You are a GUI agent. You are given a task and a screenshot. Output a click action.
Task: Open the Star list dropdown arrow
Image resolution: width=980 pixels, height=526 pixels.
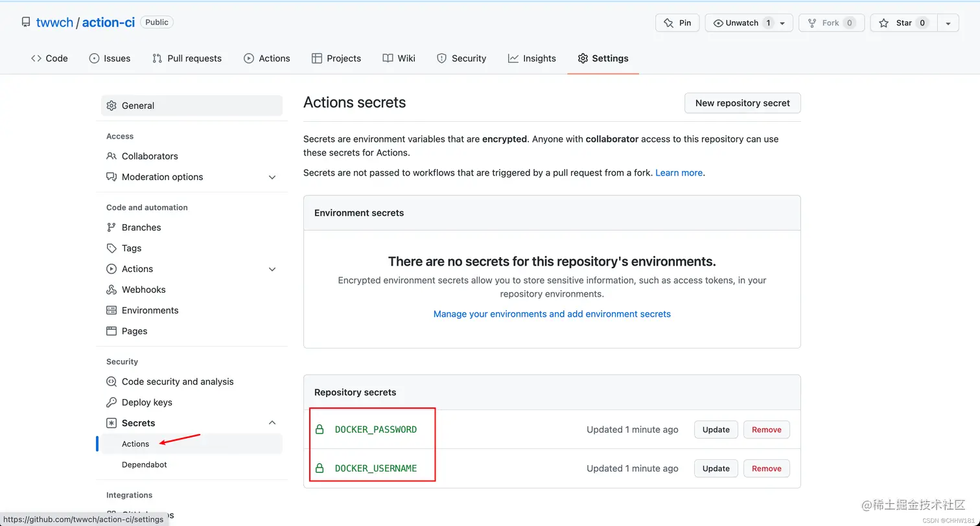click(948, 23)
